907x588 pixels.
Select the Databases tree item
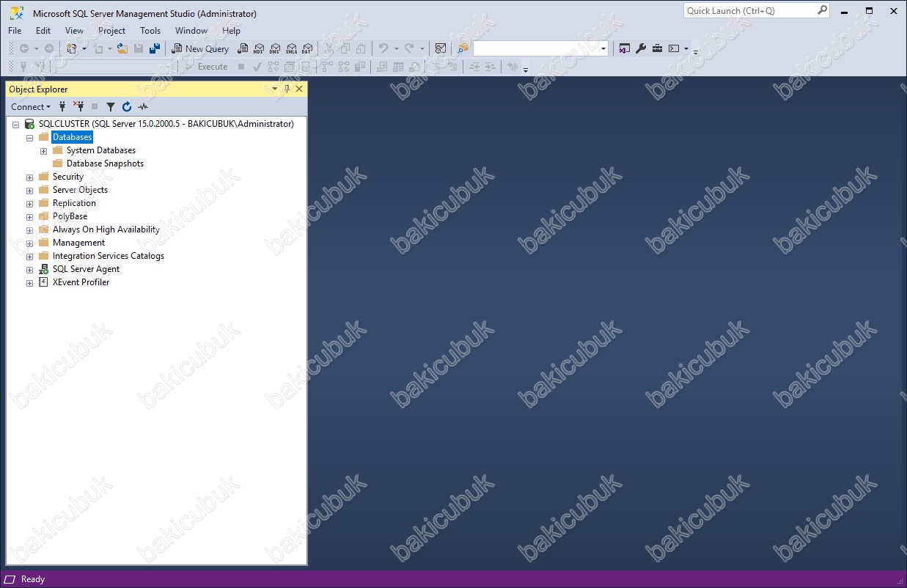pyautogui.click(x=73, y=137)
